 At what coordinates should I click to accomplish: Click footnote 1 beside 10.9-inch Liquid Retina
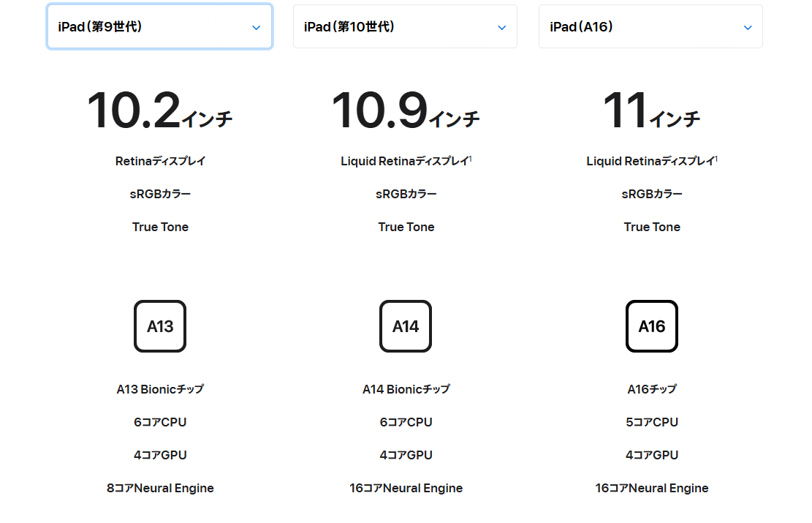click(470, 159)
